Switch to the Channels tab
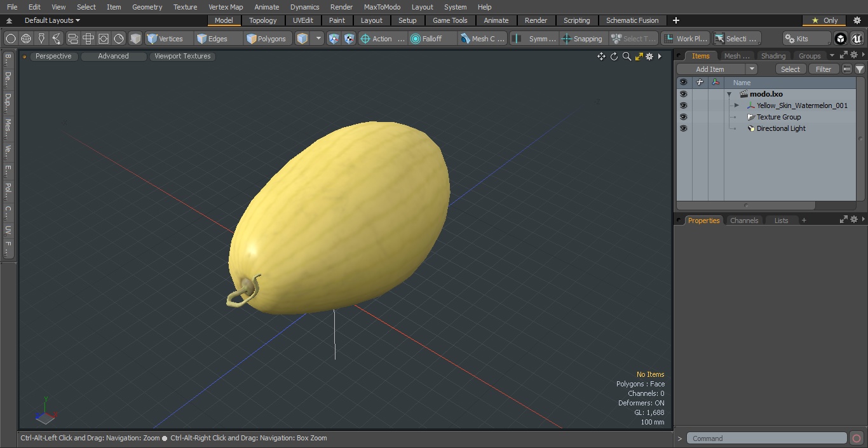This screenshot has width=868, height=448. click(x=744, y=221)
